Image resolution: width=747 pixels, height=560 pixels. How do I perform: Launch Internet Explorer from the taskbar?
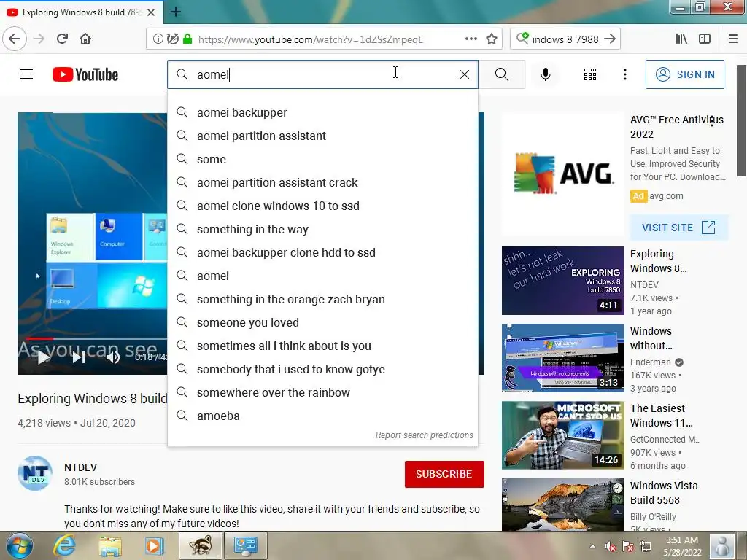[x=64, y=545]
